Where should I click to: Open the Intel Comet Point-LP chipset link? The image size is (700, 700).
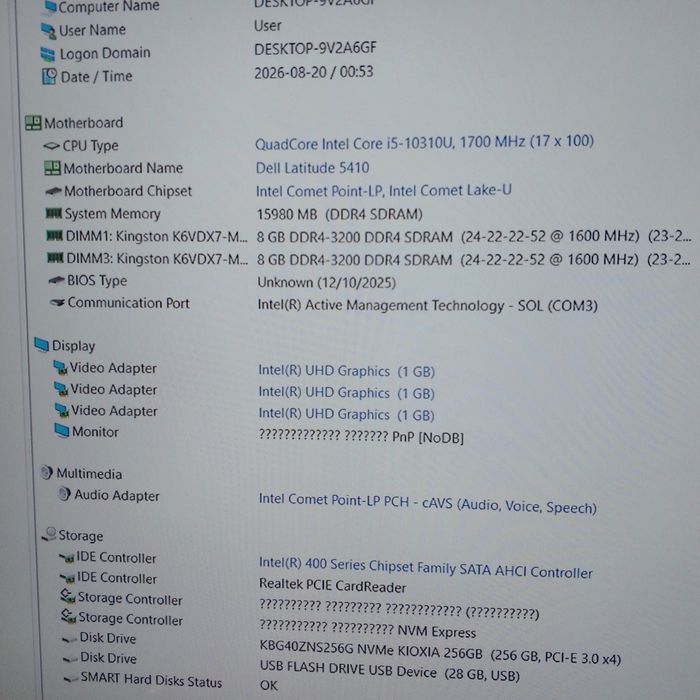[383, 191]
